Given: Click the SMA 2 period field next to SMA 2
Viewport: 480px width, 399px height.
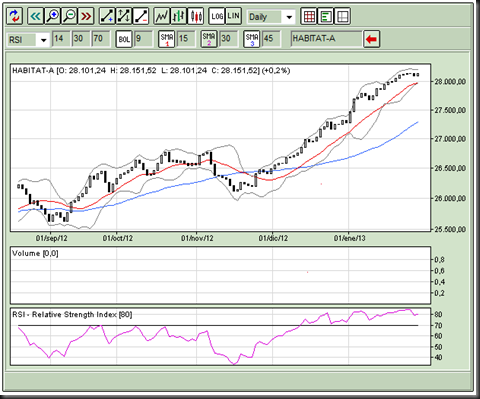Looking at the screenshot, I should [x=229, y=39].
